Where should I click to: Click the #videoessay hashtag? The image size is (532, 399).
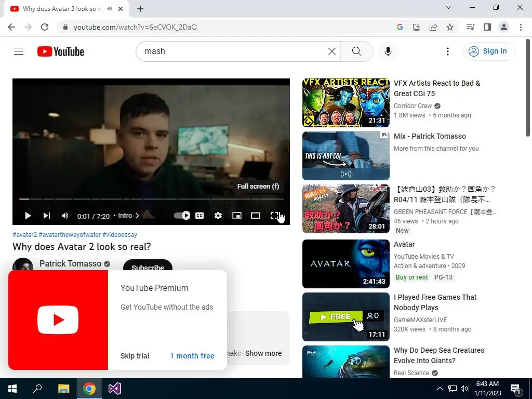pos(120,234)
